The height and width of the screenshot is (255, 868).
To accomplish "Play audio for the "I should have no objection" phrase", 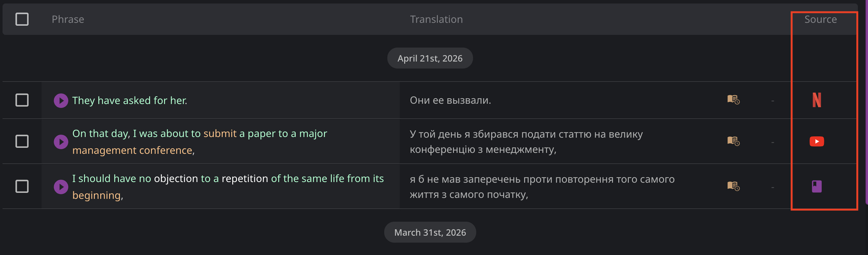I will point(61,186).
